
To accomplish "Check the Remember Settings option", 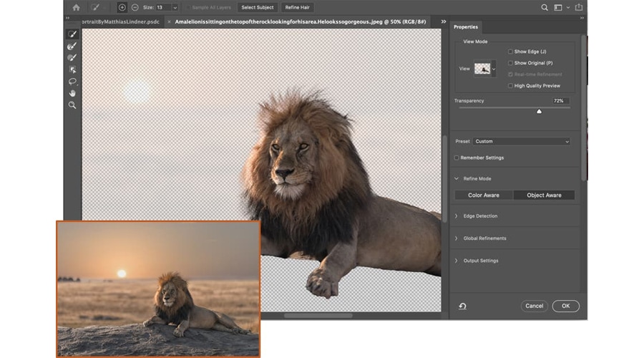I will point(457,158).
